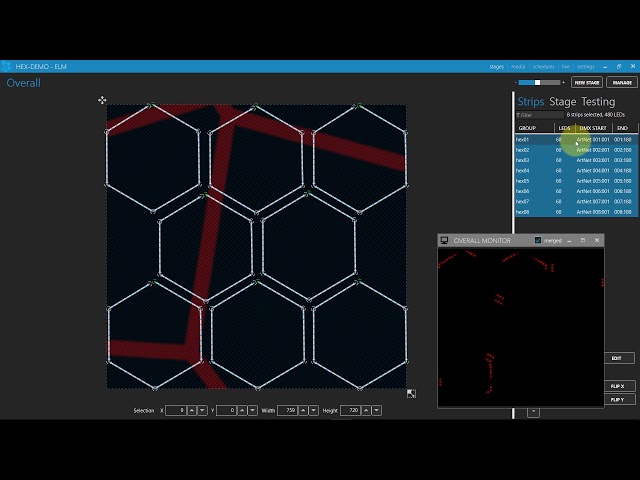This screenshot has height=480, width=640.
Task: Minimize the Overall Monitor window
Action: click(x=569, y=240)
